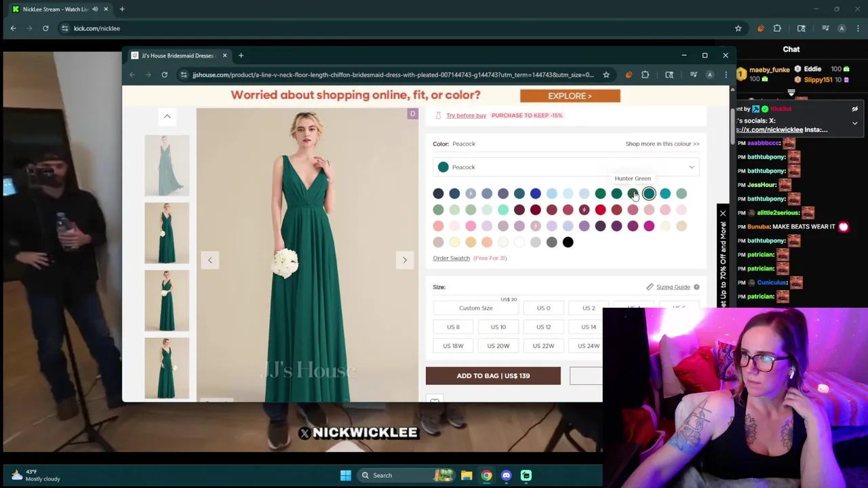The image size is (868, 488).
Task: Pick the Hunter Green color swatch under cursor
Action: coord(633,194)
